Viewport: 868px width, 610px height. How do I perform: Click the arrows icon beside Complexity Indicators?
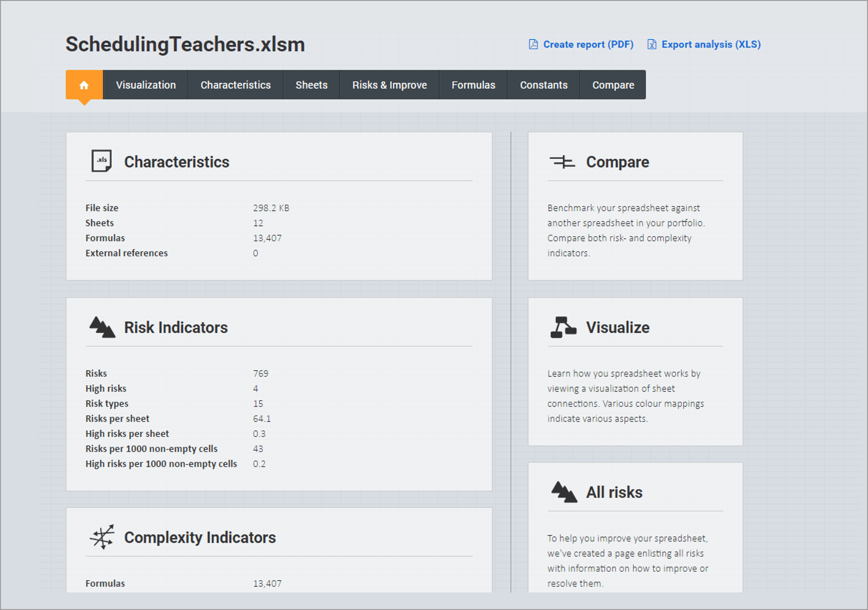click(102, 537)
